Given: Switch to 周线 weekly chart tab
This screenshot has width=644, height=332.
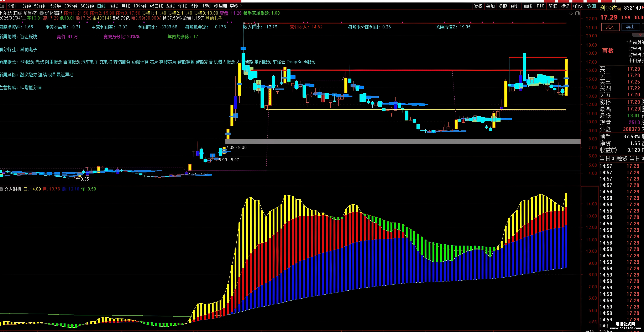Looking at the screenshot, I should click(x=114, y=6).
